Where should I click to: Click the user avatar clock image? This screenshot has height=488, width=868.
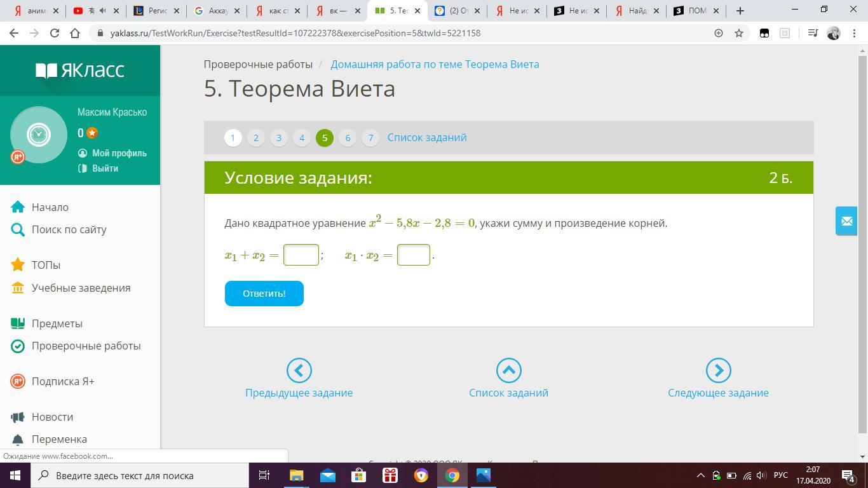39,135
